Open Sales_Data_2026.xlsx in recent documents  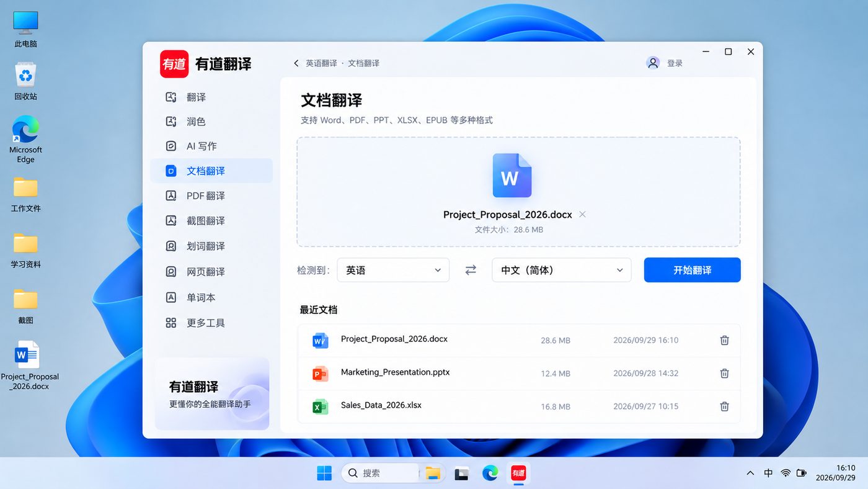[519, 406]
